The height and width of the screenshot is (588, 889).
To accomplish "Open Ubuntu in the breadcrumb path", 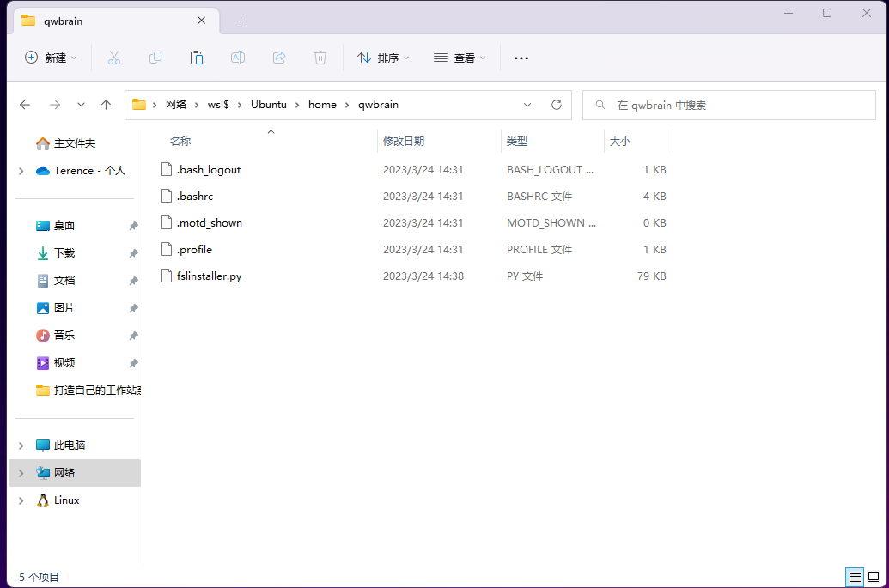I will [x=268, y=104].
